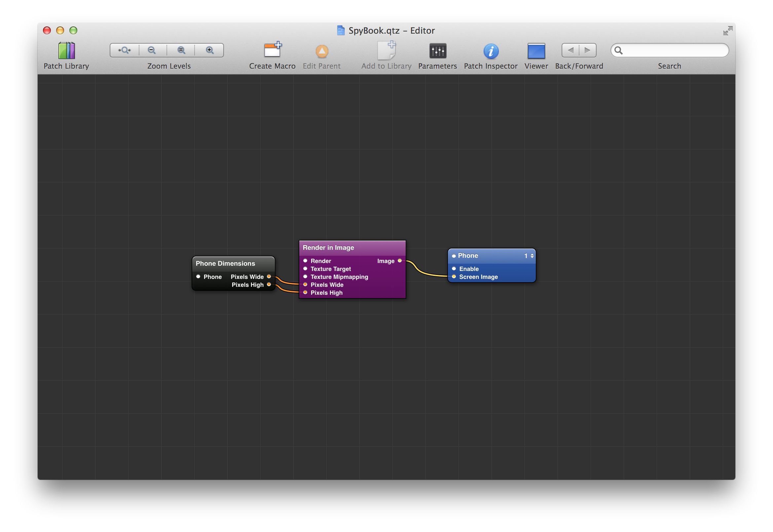
Task: Select the Render in Image patch title
Action: [328, 248]
